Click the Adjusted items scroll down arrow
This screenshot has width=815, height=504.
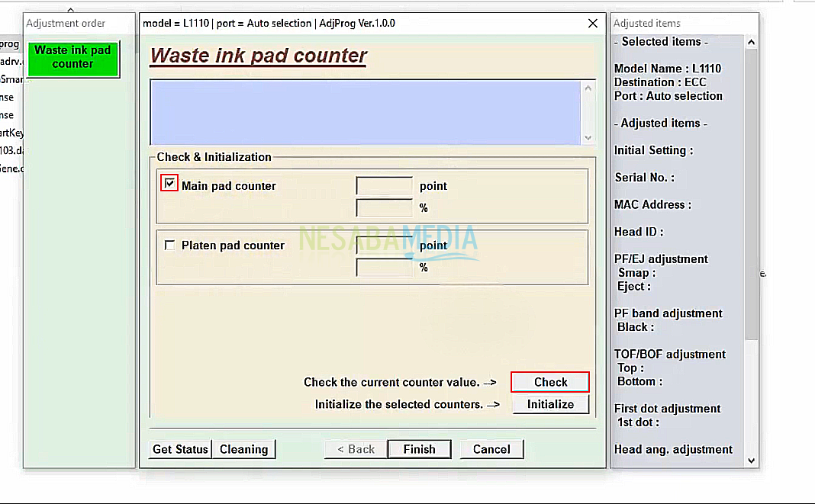[x=751, y=460]
